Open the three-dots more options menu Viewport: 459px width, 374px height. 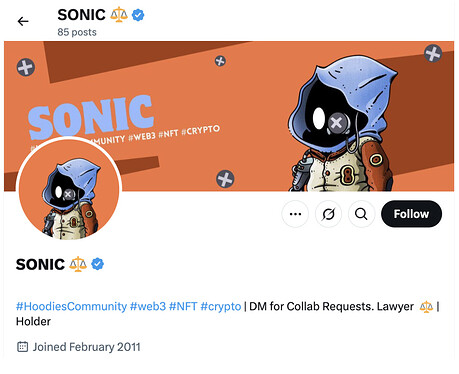click(295, 214)
